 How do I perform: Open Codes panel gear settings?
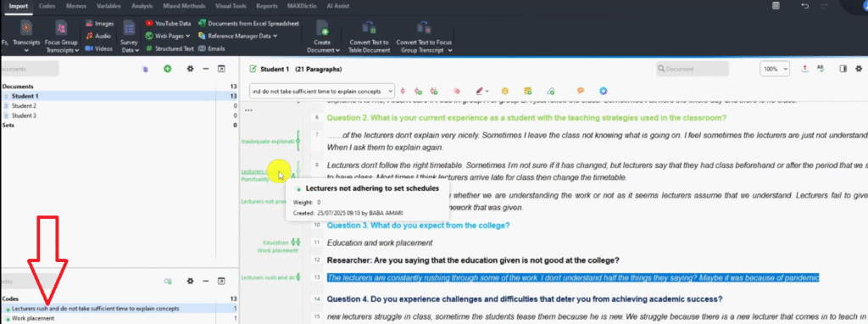[x=190, y=282]
